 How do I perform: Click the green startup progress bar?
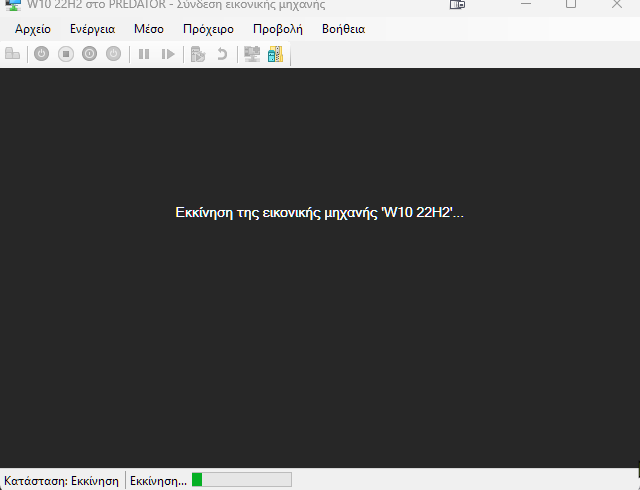click(x=242, y=479)
